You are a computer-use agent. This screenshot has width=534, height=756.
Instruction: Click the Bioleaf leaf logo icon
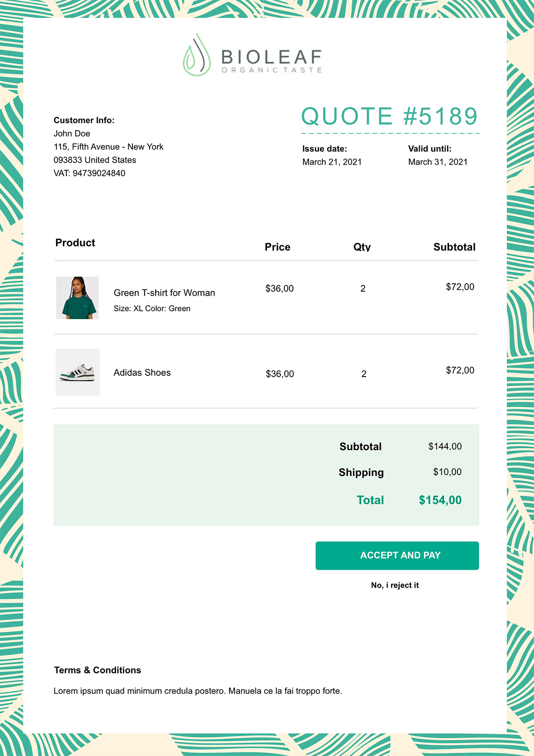(197, 55)
